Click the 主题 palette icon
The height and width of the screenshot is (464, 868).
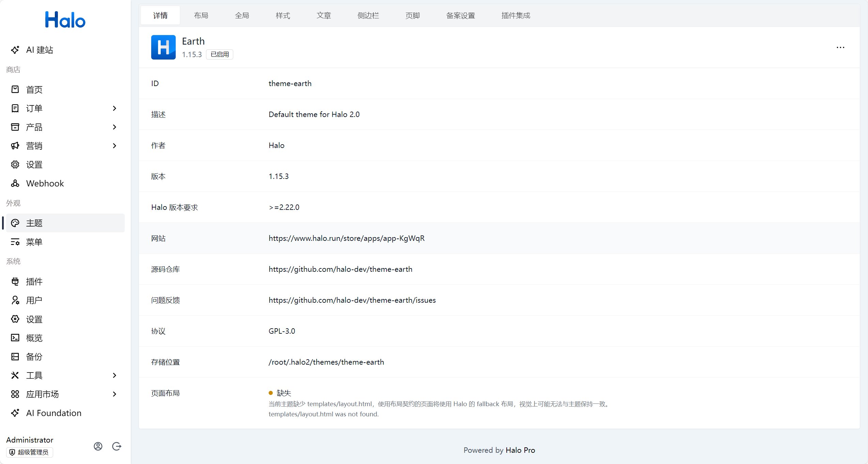click(15, 223)
